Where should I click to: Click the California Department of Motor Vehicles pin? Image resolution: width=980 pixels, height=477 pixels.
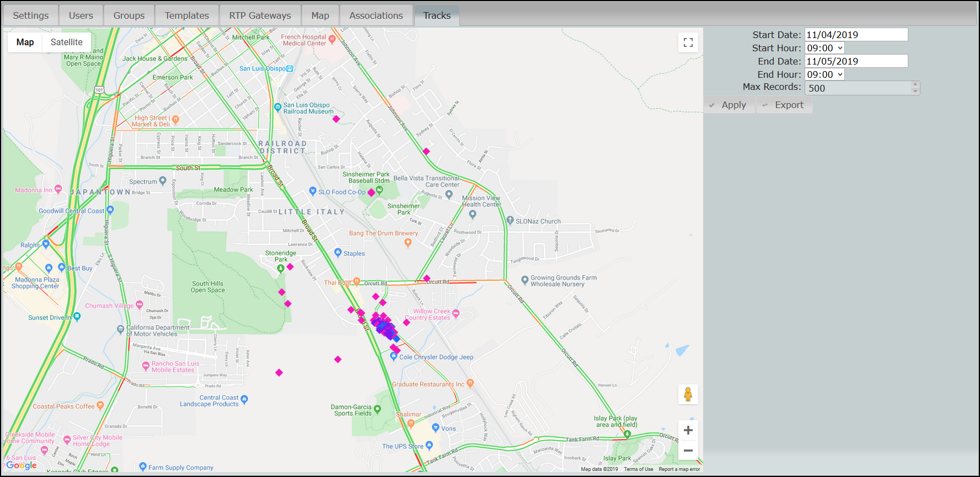tap(121, 329)
